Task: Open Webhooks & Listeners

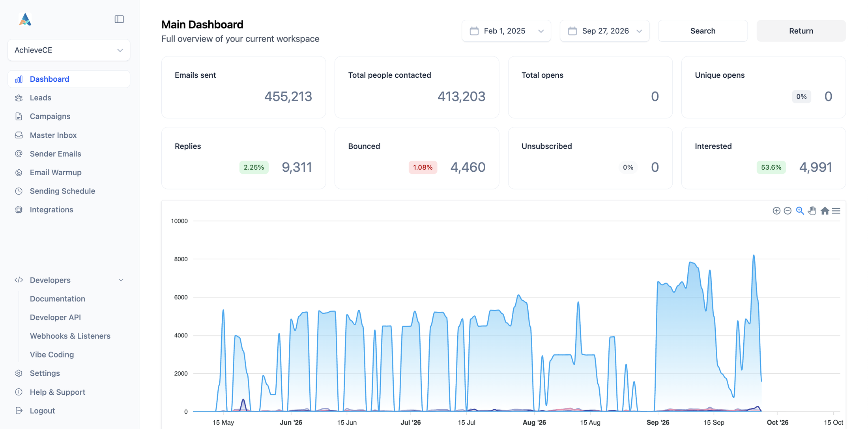Action: (x=70, y=336)
